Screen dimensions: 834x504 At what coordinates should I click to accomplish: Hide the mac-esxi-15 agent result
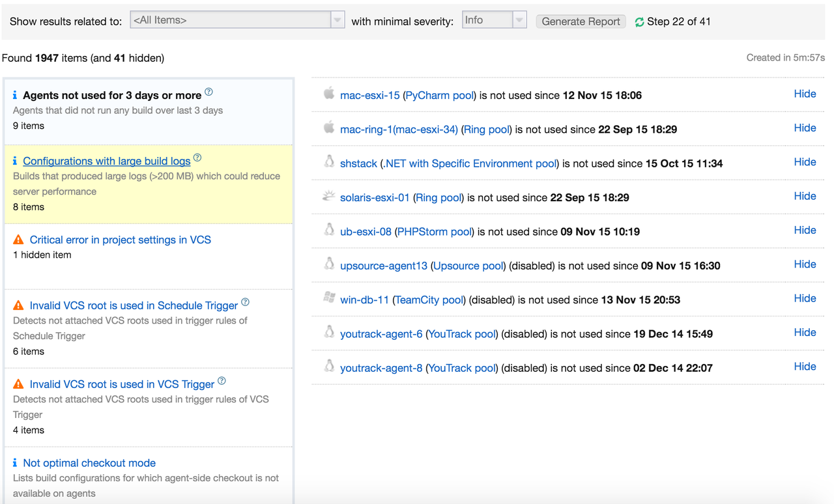tap(805, 94)
